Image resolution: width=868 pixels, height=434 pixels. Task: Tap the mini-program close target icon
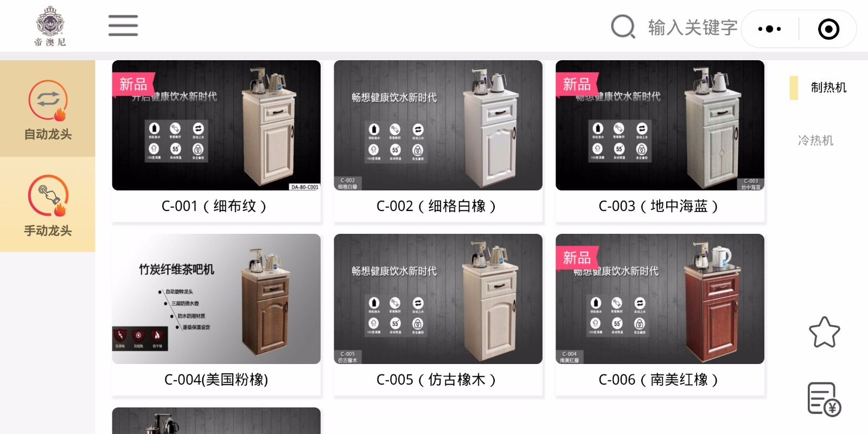828,29
